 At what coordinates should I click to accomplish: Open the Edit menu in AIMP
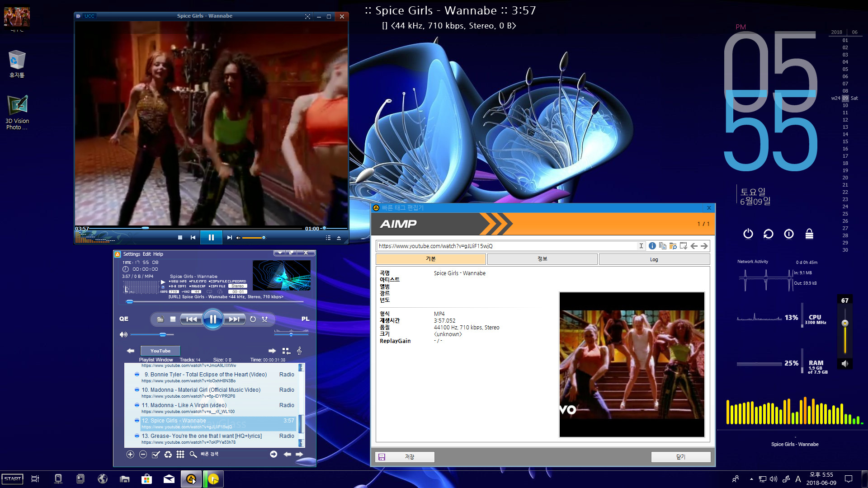click(x=147, y=254)
